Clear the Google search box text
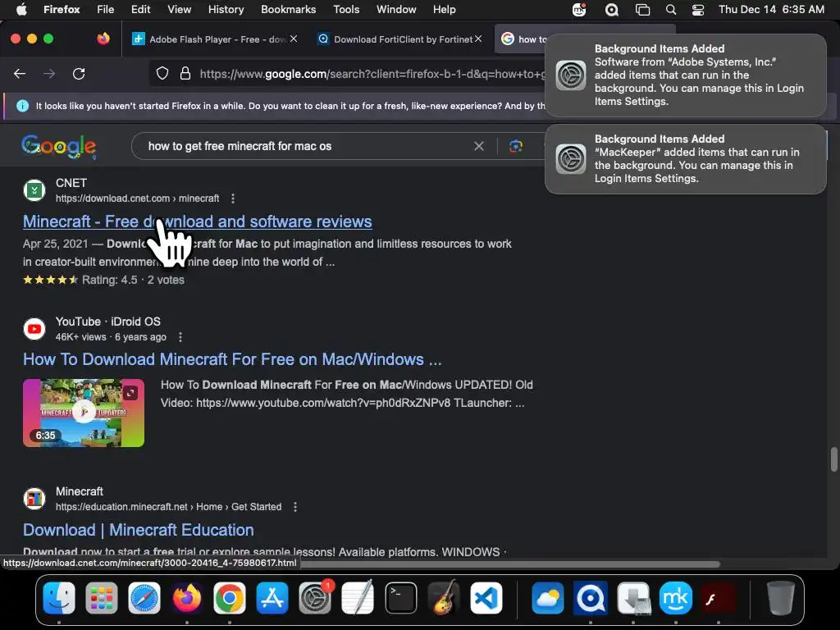This screenshot has height=630, width=840. (479, 146)
